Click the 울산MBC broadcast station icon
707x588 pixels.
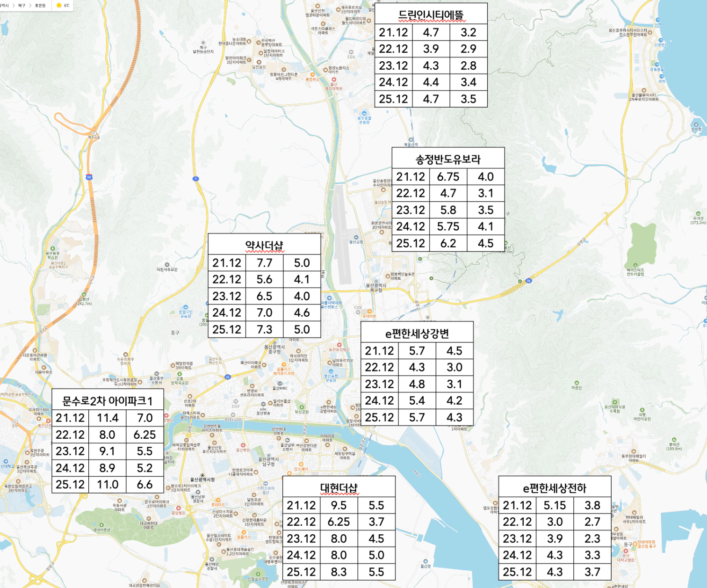point(281,383)
